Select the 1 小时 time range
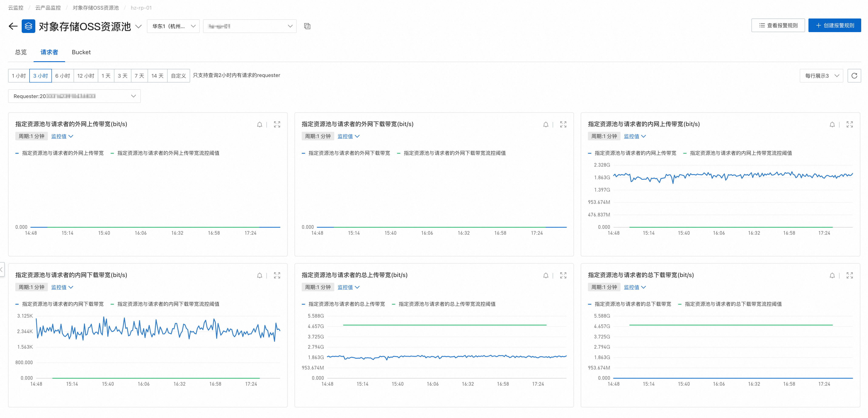Screen dimensions: 868x418 coord(19,76)
